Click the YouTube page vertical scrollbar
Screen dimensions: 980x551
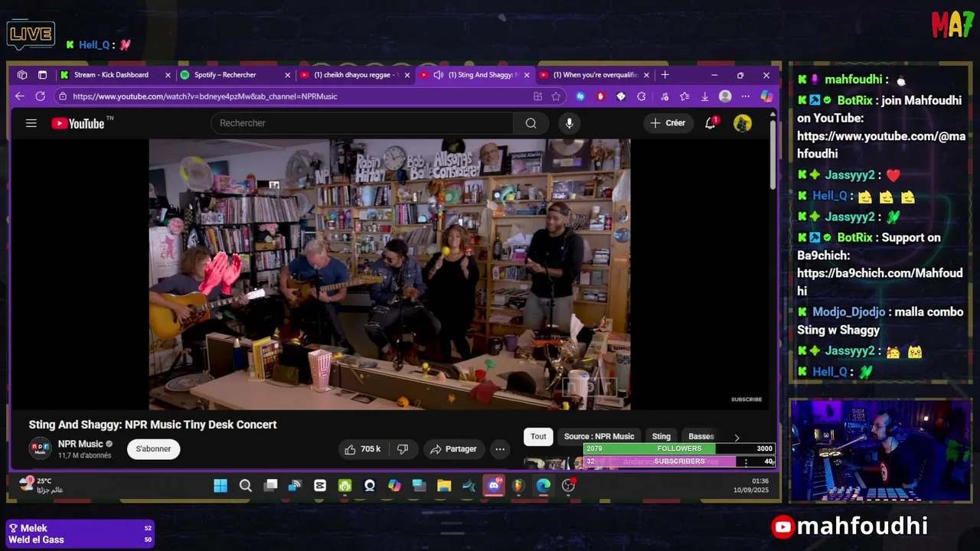[773, 153]
